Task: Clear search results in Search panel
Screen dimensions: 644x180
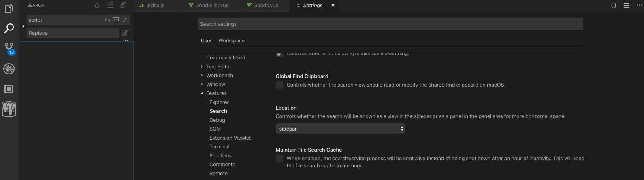Action: 110,6
